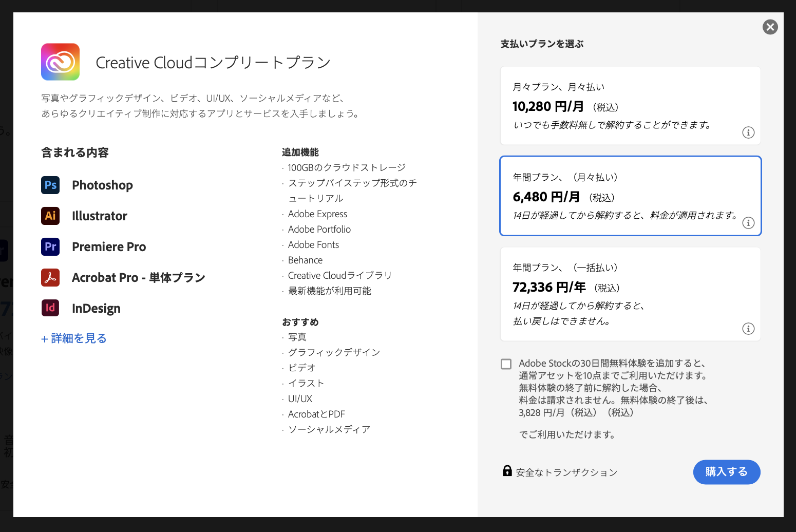Click the 含まれる内容 heading
This screenshot has width=796, height=532.
click(75, 153)
